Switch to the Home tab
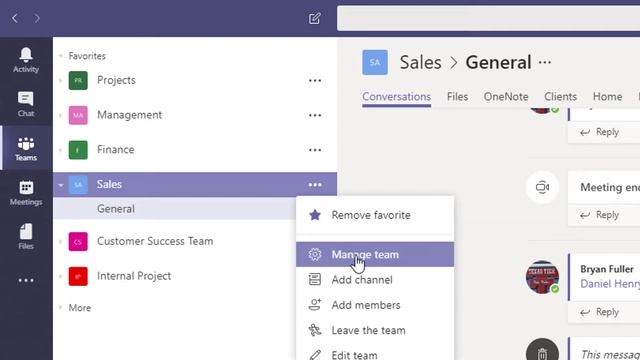 (x=607, y=97)
